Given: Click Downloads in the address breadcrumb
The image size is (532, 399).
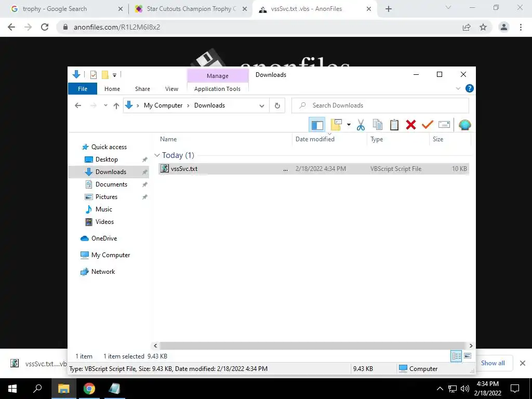Looking at the screenshot, I should [209, 105].
